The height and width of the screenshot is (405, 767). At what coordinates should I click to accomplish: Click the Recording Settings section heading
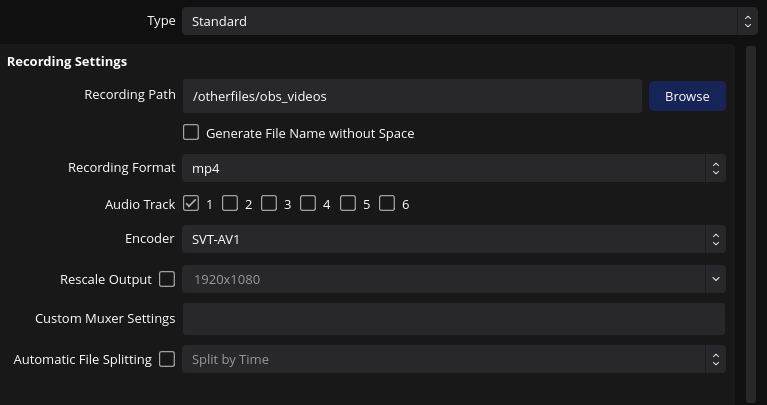click(x=67, y=62)
